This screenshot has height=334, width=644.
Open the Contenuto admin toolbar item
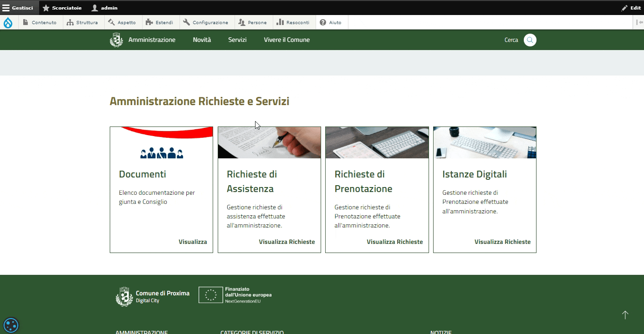(x=40, y=22)
